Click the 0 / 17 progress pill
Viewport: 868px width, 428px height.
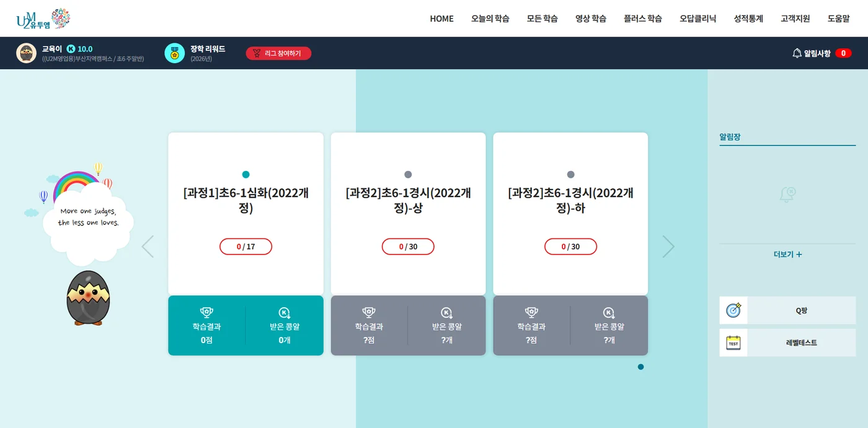[246, 247]
